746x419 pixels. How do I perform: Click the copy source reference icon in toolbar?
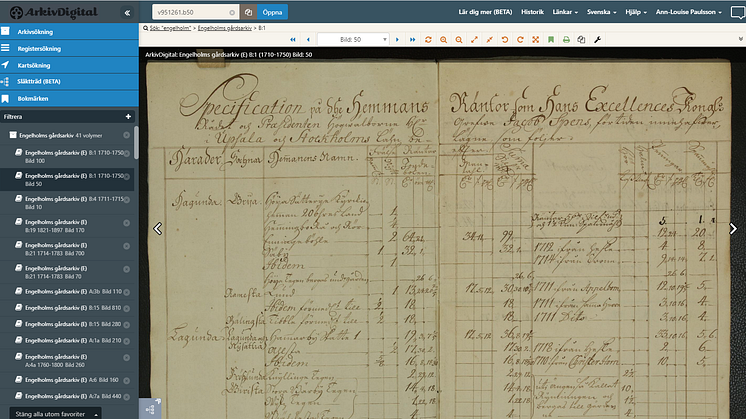(581, 39)
